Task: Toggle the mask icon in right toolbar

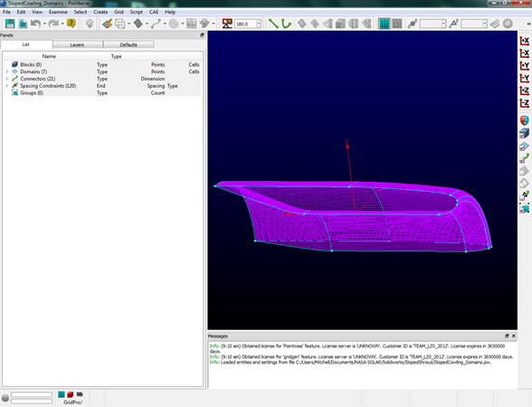Action: (x=525, y=120)
